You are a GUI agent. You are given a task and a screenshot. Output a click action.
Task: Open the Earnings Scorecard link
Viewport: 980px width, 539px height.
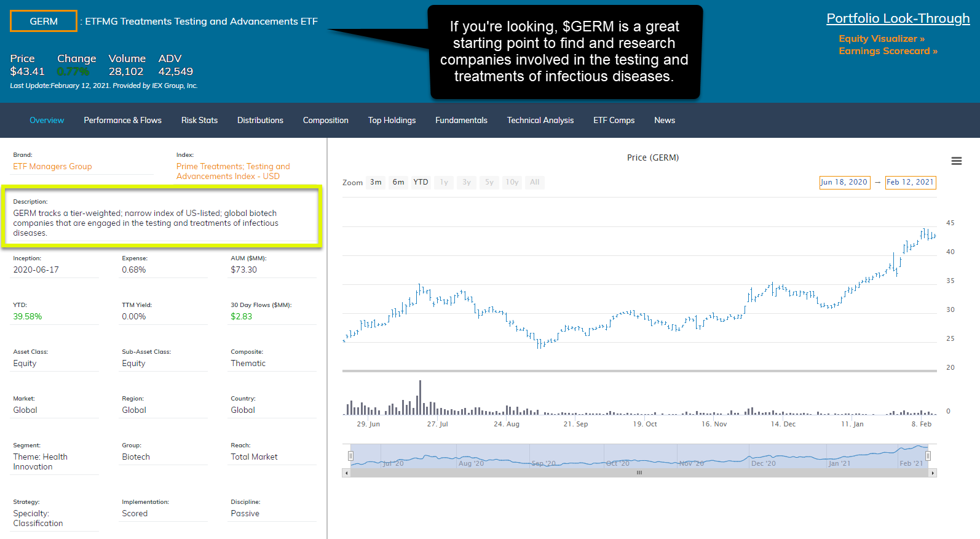(x=888, y=51)
